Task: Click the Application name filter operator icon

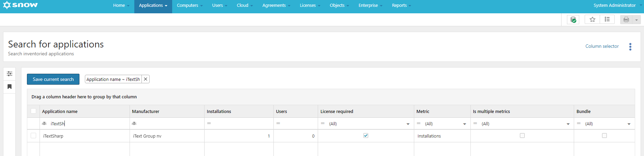Action: [x=44, y=124]
